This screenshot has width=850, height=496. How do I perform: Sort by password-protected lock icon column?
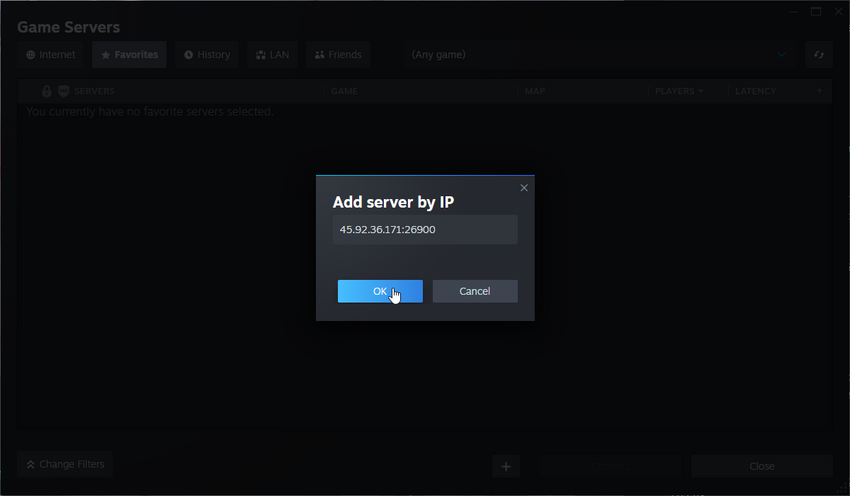47,91
